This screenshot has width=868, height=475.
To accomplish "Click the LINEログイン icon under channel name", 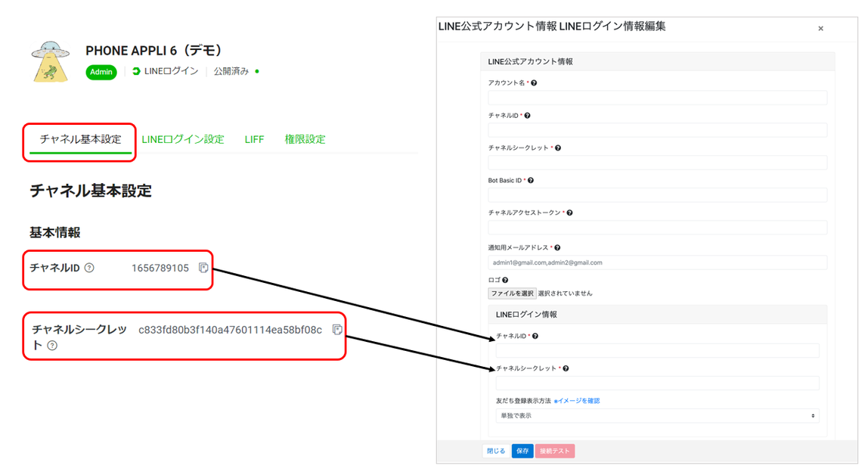I will pos(136,71).
